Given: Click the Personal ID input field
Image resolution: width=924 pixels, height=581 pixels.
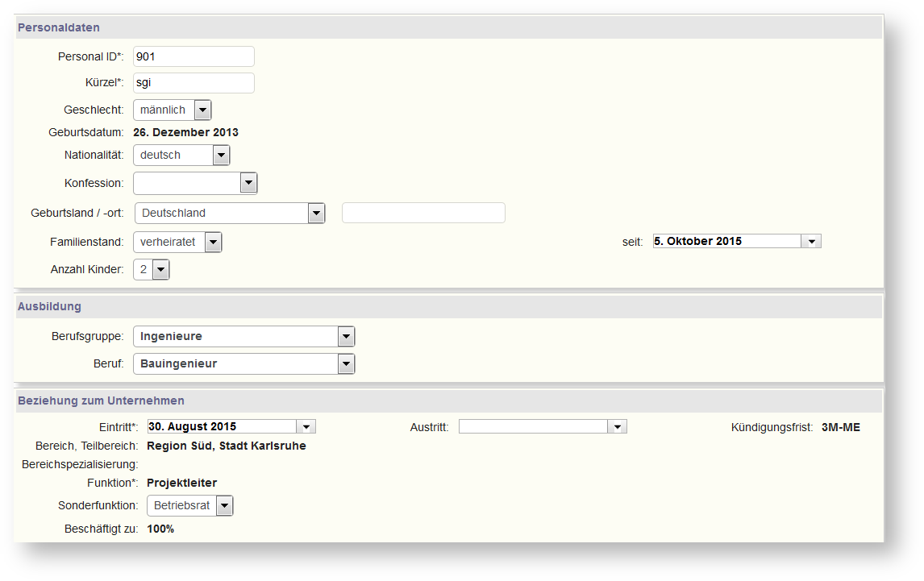Looking at the screenshot, I should click(194, 56).
